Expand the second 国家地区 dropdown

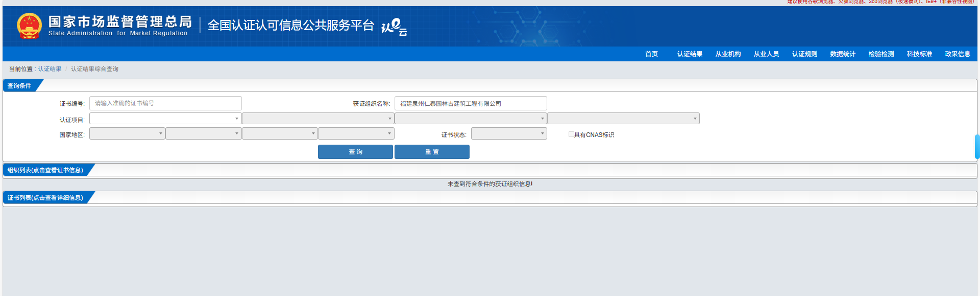point(203,133)
